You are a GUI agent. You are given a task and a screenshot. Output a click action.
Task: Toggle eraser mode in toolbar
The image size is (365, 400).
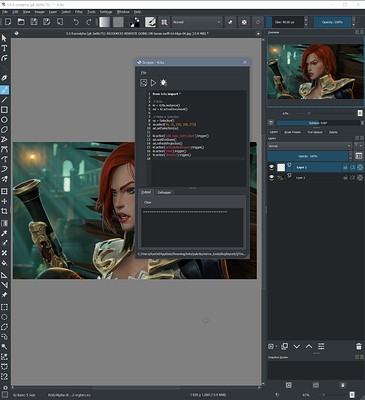pos(230,22)
